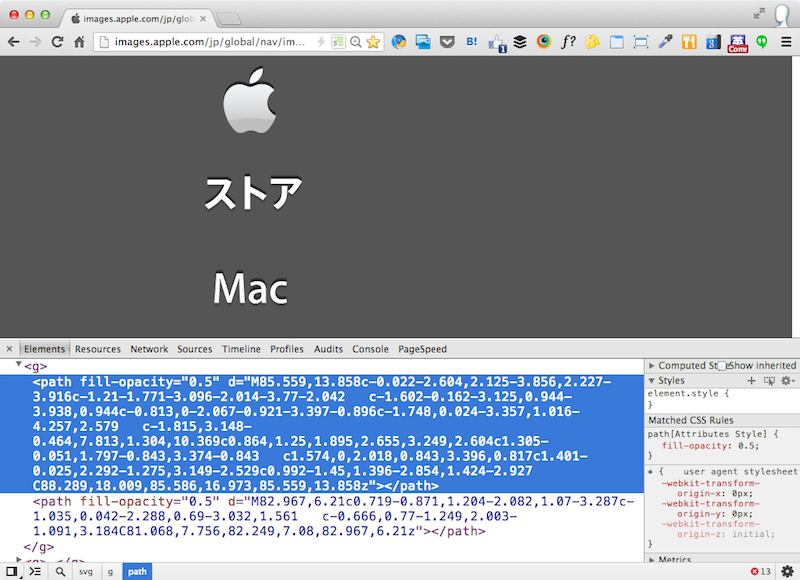Click path in the breadcrumb bar
This screenshot has width=800, height=580.
point(137,571)
